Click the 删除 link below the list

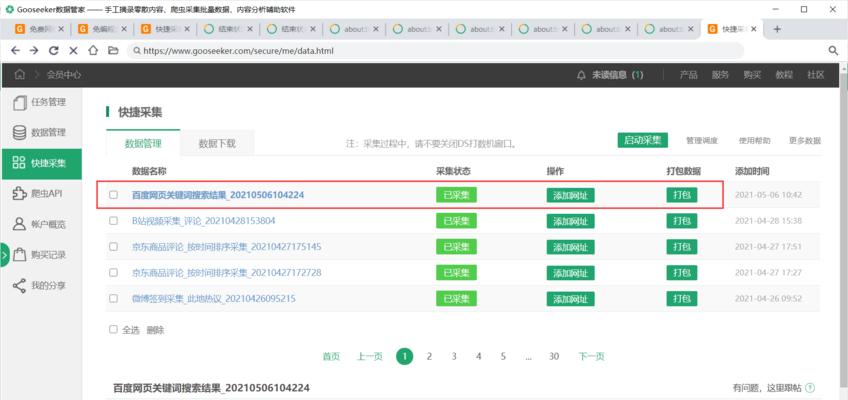point(155,330)
